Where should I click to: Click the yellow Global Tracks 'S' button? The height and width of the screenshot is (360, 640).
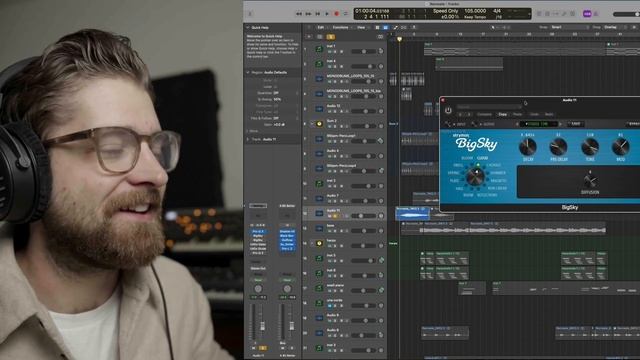(330, 37)
